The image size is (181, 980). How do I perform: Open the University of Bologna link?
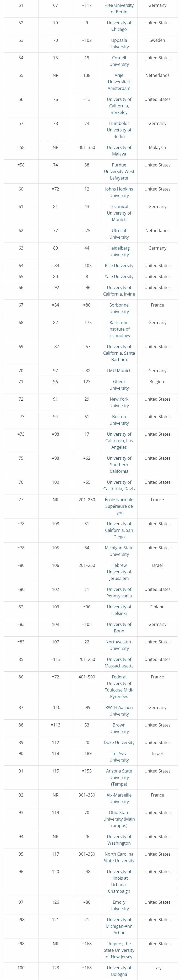(119, 971)
